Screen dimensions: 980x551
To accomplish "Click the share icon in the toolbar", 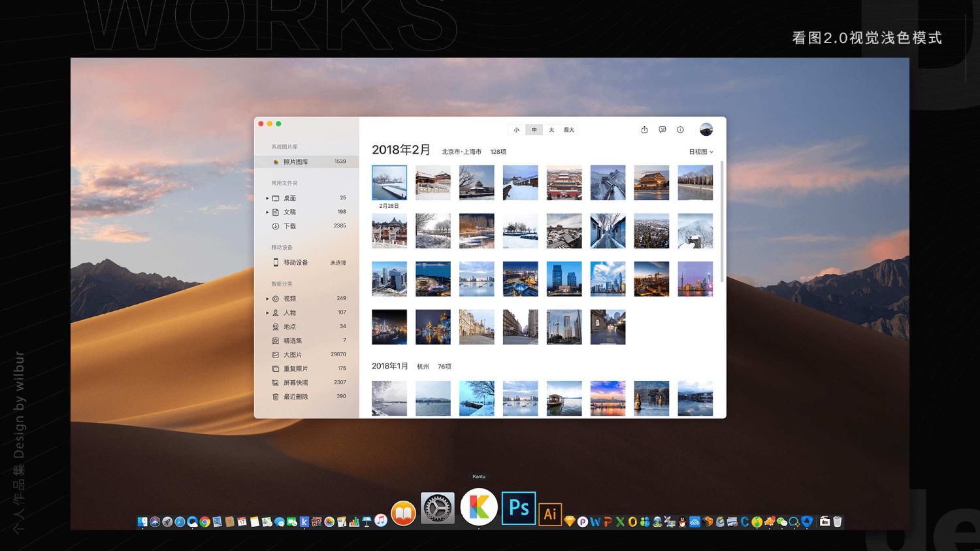I will point(644,129).
